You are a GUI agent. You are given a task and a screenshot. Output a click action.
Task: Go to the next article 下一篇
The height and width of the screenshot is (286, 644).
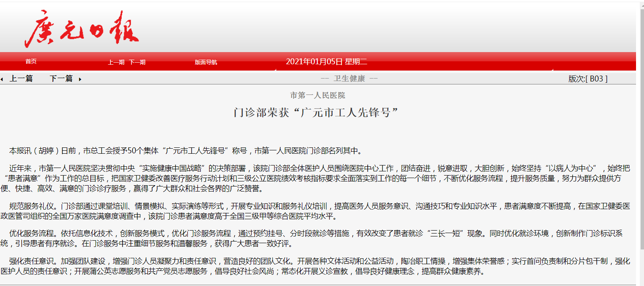(61, 79)
